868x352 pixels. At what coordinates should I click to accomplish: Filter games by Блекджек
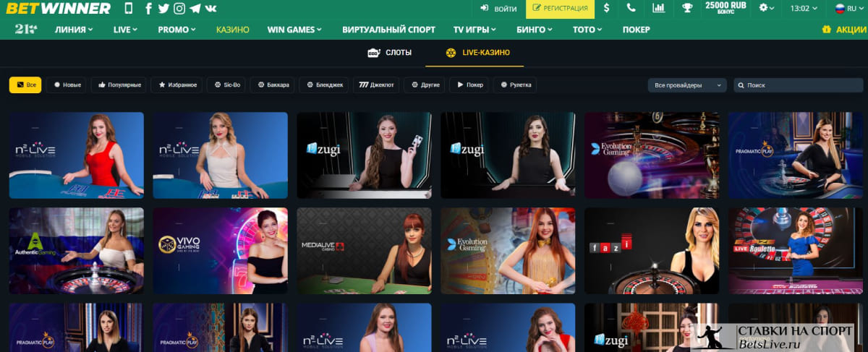point(324,85)
